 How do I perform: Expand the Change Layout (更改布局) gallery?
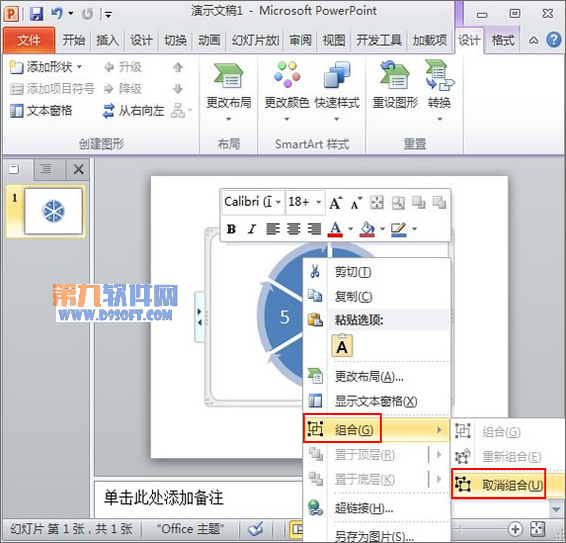tap(228, 119)
